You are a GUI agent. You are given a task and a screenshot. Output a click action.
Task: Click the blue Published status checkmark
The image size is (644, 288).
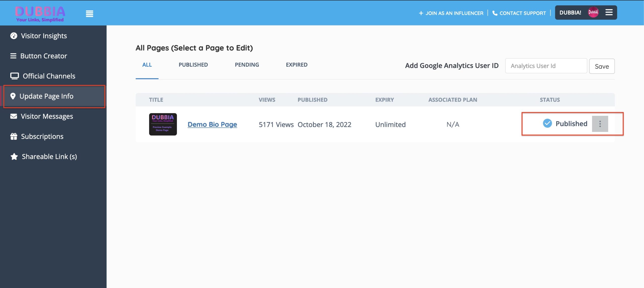point(547,123)
